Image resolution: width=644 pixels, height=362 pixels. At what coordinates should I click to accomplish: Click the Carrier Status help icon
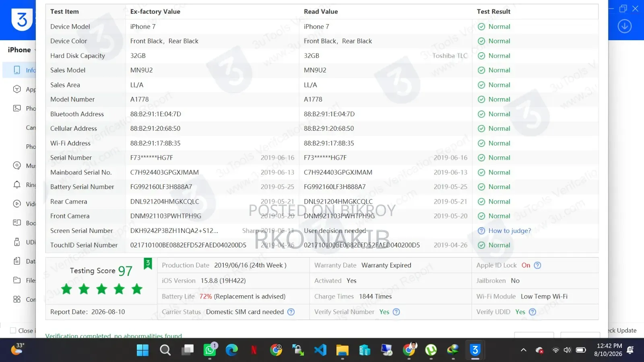pos(291,312)
